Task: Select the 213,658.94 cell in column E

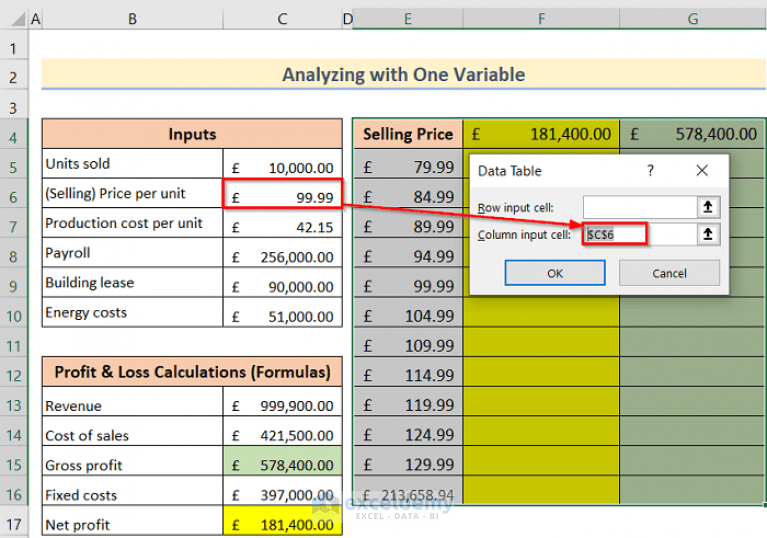Action: (x=408, y=490)
